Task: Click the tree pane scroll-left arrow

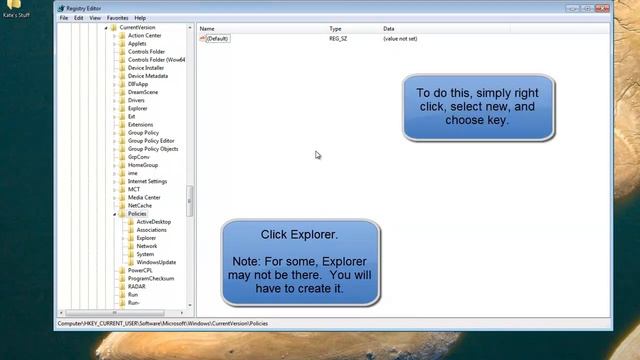Action: pyautogui.click(x=61, y=313)
